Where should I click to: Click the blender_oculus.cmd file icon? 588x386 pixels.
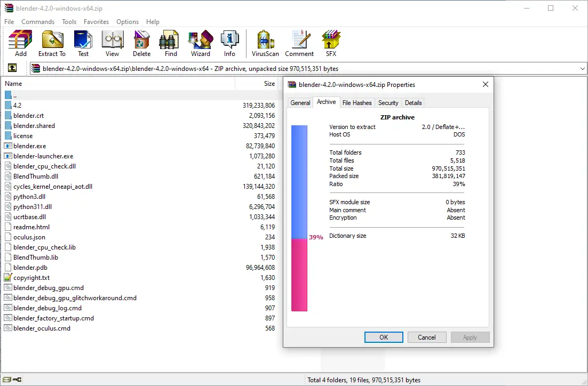coord(8,328)
